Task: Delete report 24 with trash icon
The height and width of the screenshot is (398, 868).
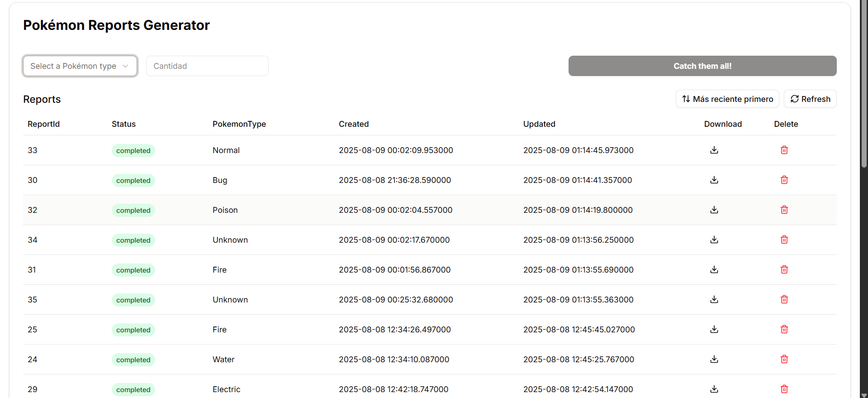Action: pyautogui.click(x=784, y=359)
